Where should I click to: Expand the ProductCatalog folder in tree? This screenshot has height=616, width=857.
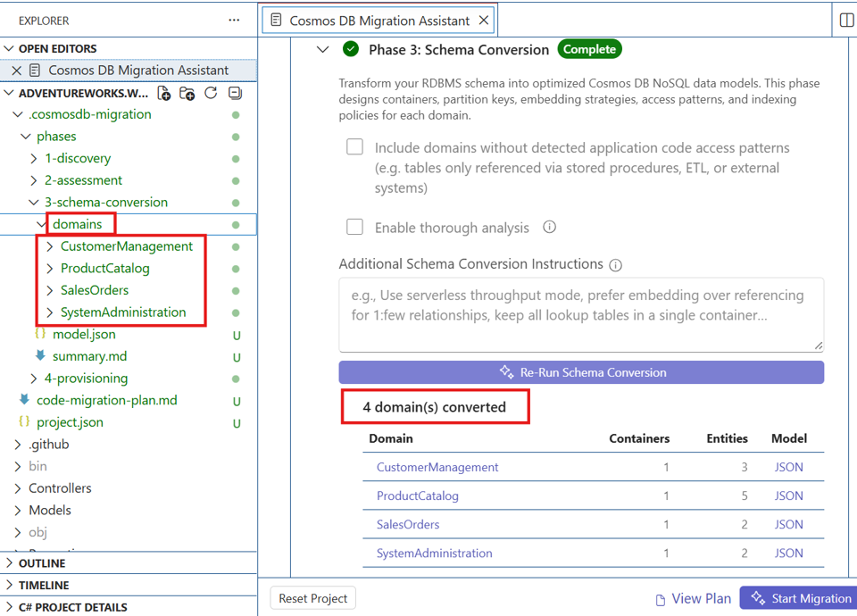pyautogui.click(x=50, y=269)
